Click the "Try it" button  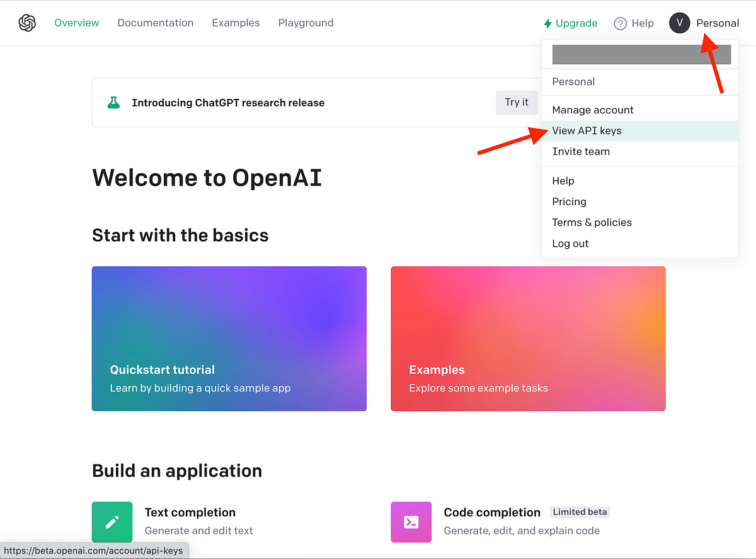click(517, 102)
